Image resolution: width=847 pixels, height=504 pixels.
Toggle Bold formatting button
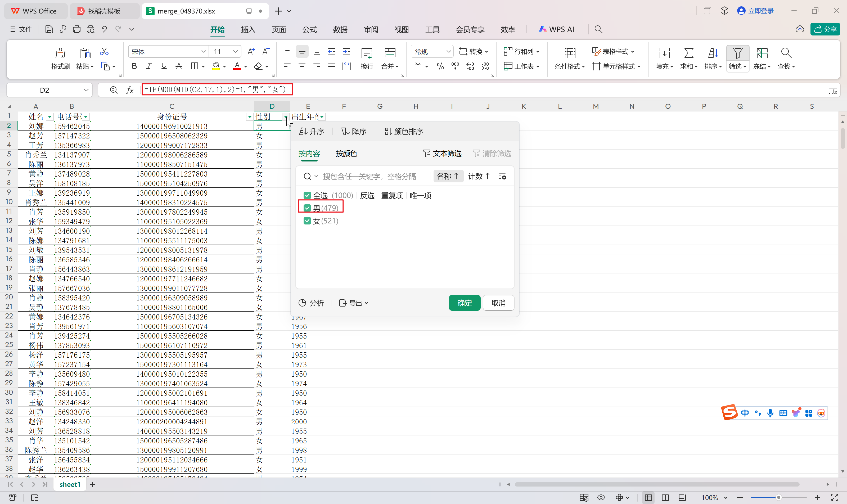tap(134, 66)
